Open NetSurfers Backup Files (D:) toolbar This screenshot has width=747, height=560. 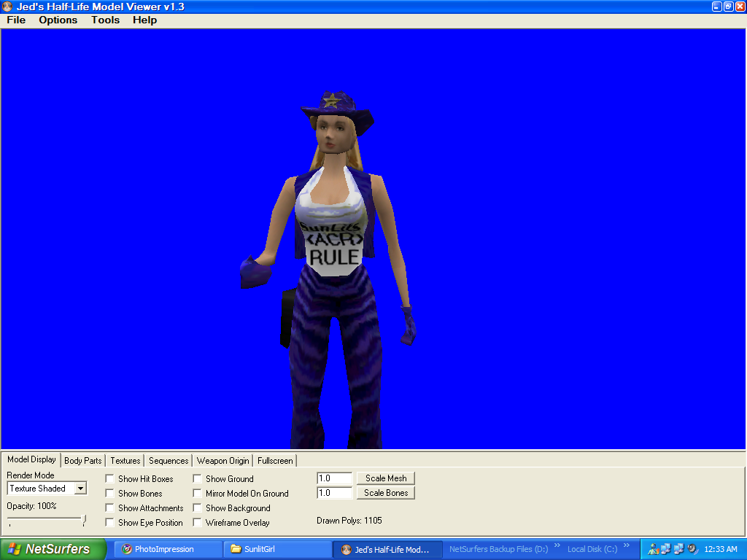[498, 549]
